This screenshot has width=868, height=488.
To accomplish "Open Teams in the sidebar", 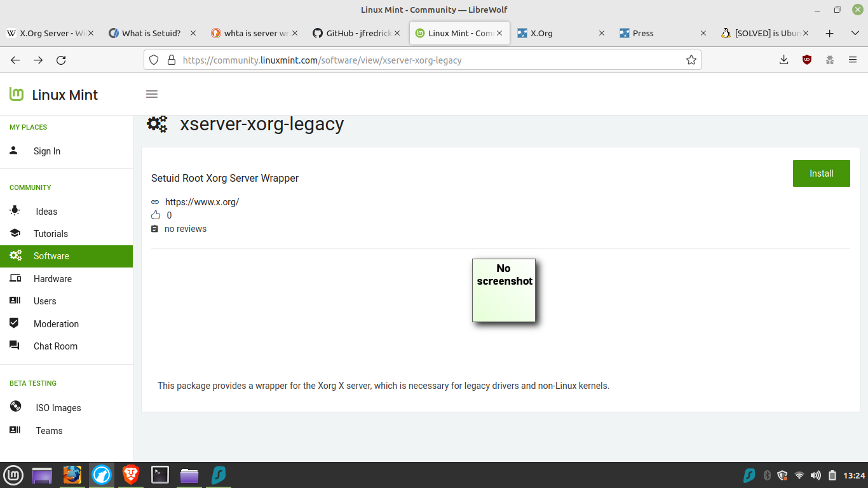I will pyautogui.click(x=66, y=431).
